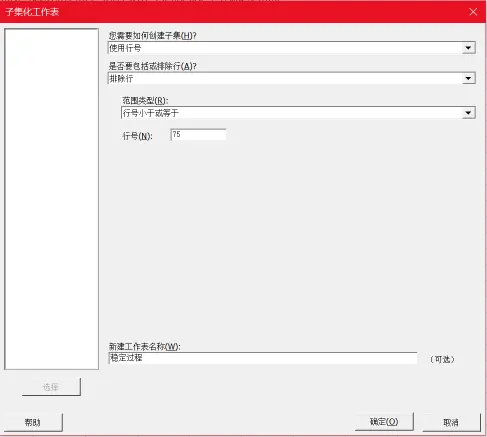This screenshot has height=437, width=487.
Task: Click inside the empty column list box
Action: 51,199
